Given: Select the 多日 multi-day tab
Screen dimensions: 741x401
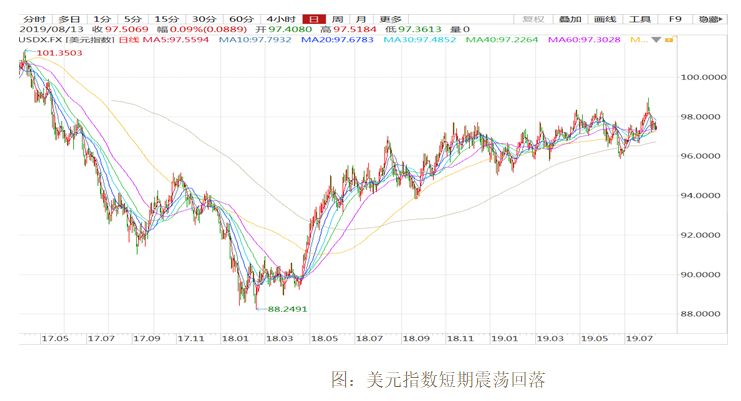Looking at the screenshot, I should point(70,19).
